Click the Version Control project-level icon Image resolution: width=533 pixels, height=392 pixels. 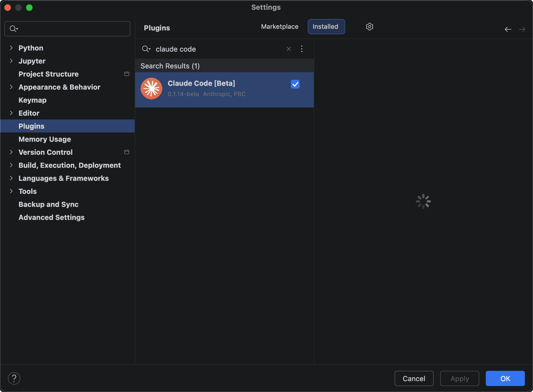(x=126, y=152)
